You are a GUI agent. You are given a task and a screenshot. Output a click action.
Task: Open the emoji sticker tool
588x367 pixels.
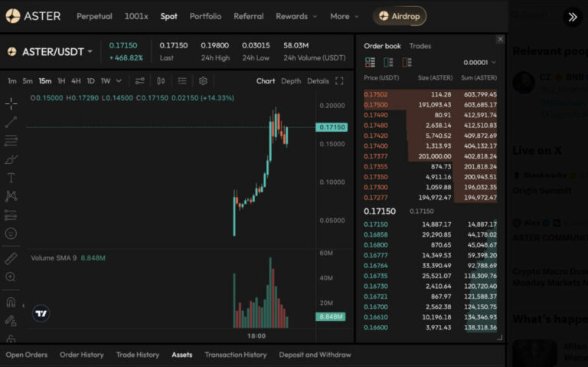(x=11, y=233)
